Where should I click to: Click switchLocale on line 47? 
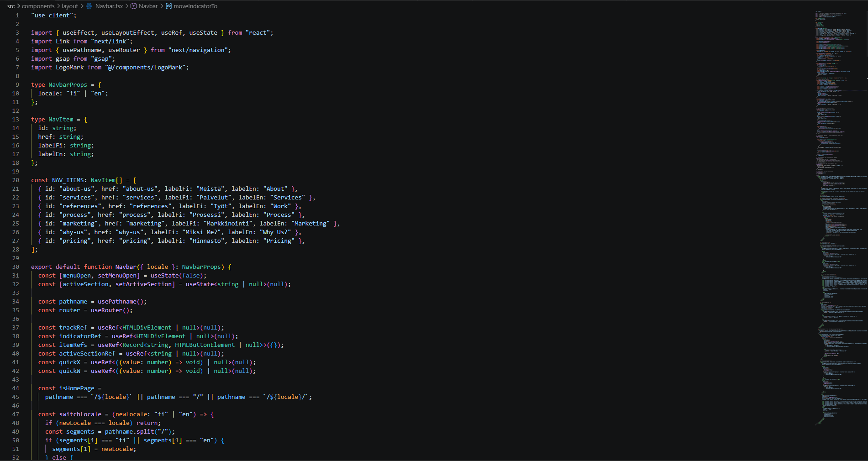pyautogui.click(x=80, y=414)
